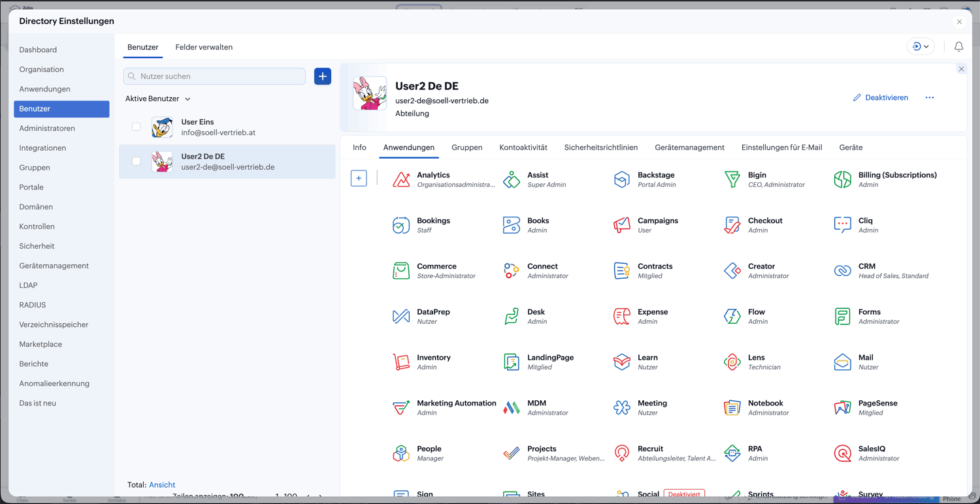Image resolution: width=980 pixels, height=504 pixels.
Task: Click the Contracts app icon
Action: [x=622, y=270]
